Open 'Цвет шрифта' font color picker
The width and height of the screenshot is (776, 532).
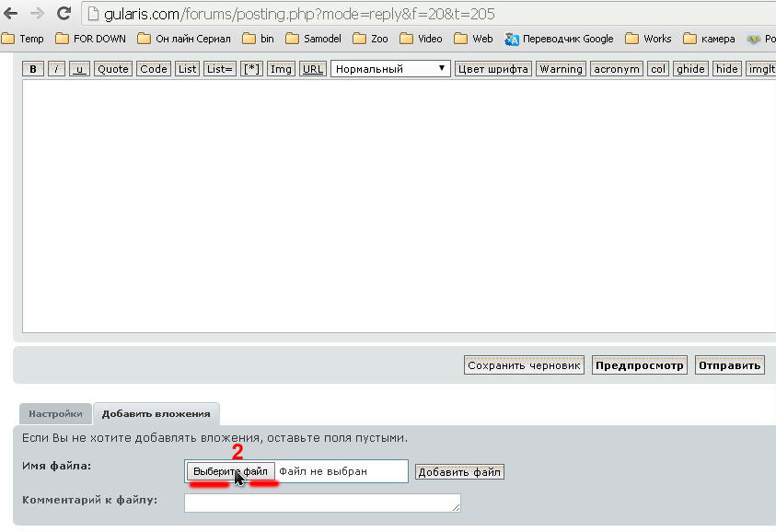pos(493,69)
